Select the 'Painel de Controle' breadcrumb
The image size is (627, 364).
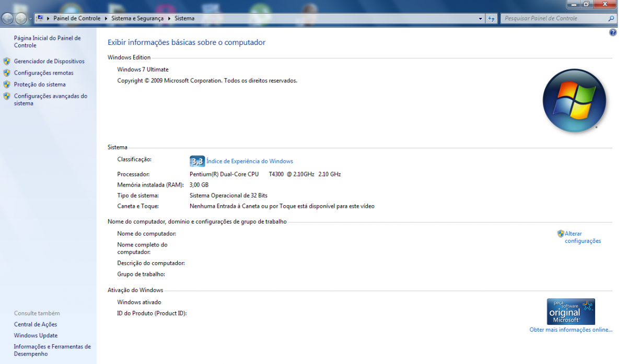tap(77, 18)
